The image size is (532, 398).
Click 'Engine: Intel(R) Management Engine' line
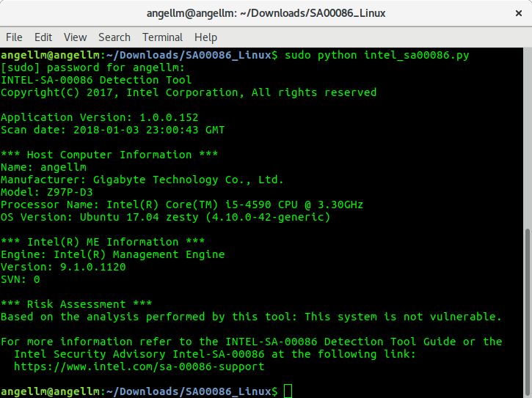113,254
